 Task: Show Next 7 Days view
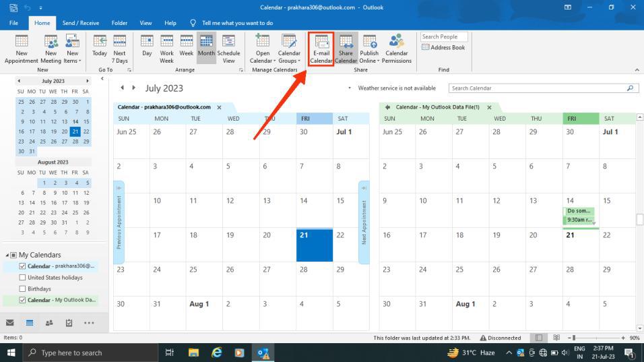[x=119, y=49]
